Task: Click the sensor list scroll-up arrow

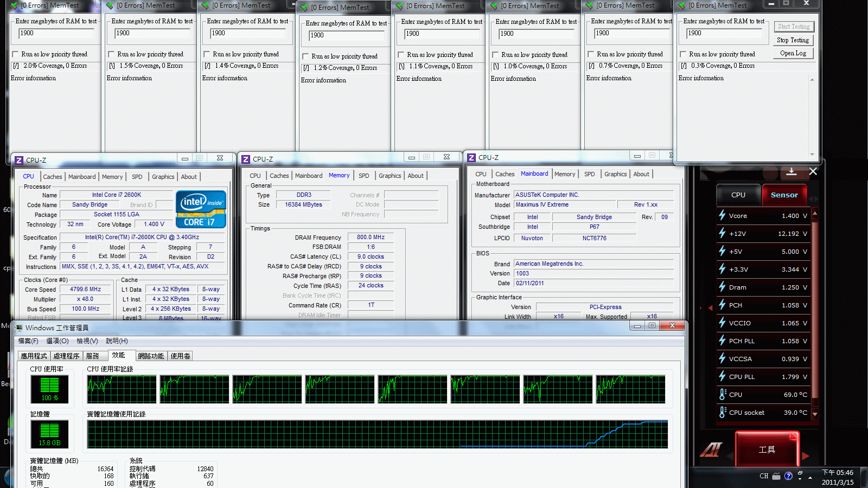Action: click(x=815, y=214)
